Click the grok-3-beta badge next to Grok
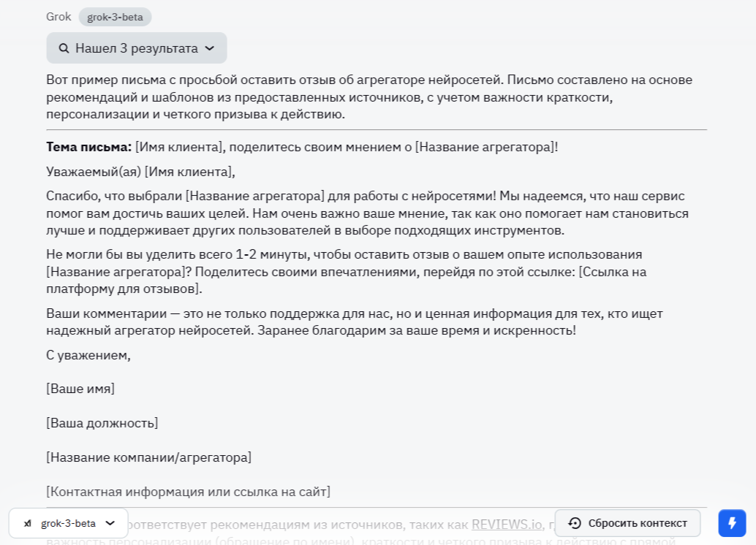 [115, 17]
